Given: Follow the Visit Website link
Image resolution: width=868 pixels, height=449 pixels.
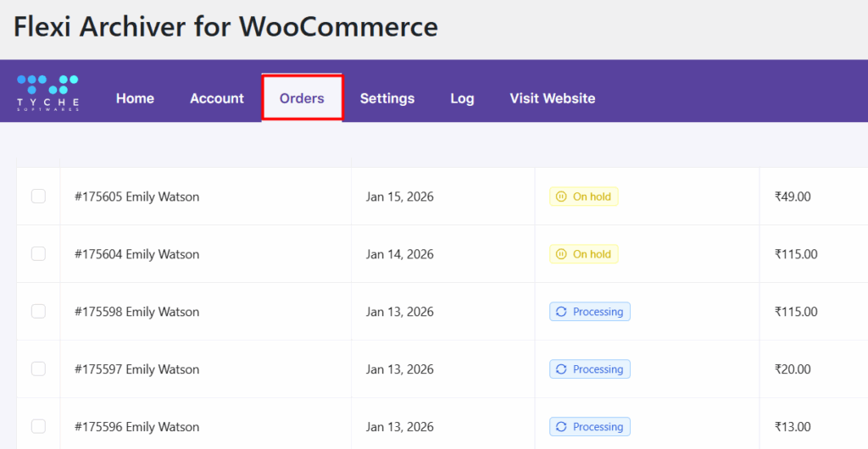Looking at the screenshot, I should tap(552, 98).
